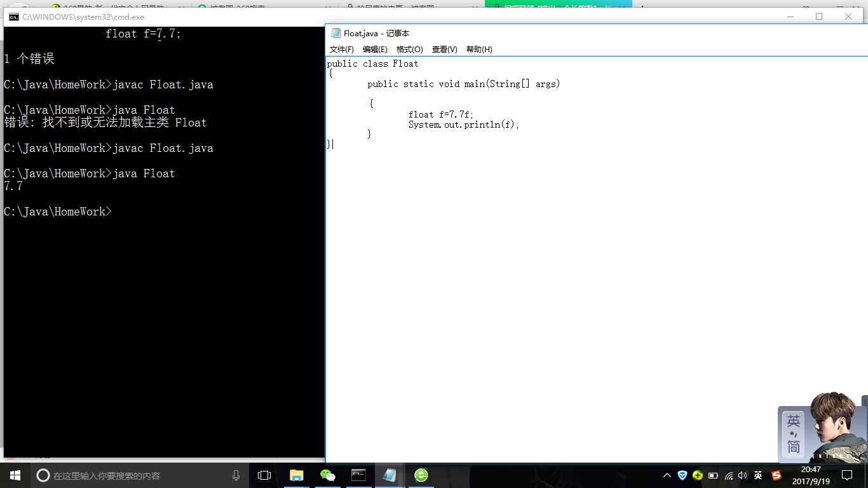The height and width of the screenshot is (488, 868).
Task: Click the 'System.out.println(f);' line in Notepad
Action: coord(464,125)
